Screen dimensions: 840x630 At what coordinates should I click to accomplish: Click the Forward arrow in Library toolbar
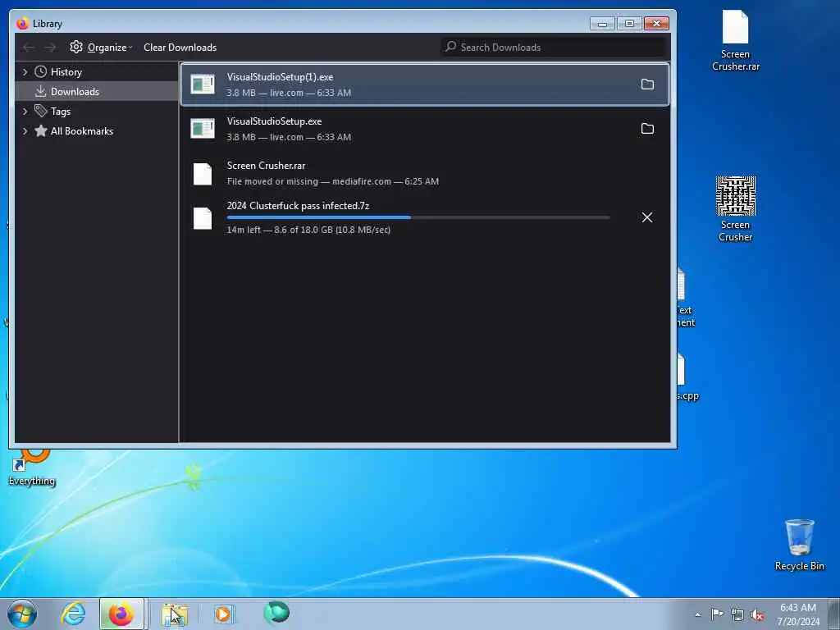(50, 48)
